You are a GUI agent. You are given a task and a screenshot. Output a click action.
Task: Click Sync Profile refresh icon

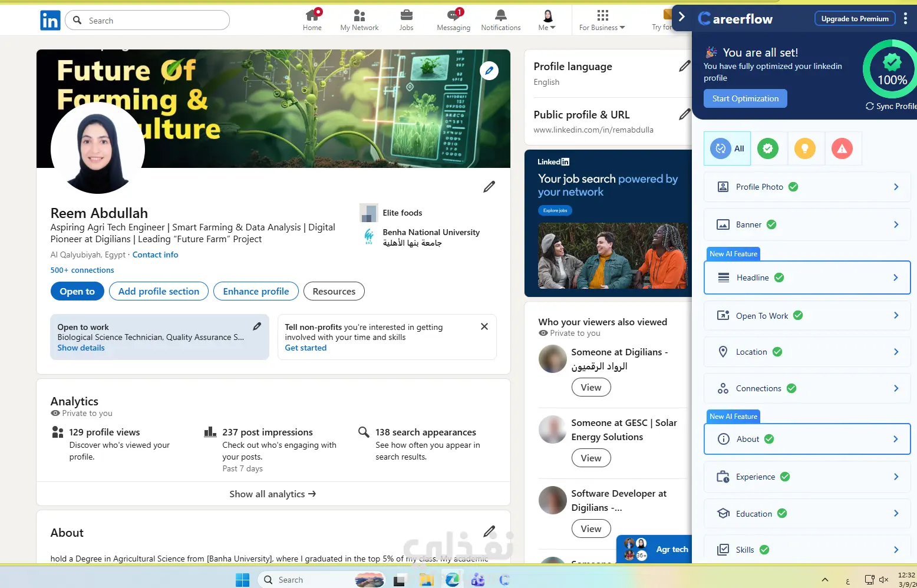[x=869, y=106]
